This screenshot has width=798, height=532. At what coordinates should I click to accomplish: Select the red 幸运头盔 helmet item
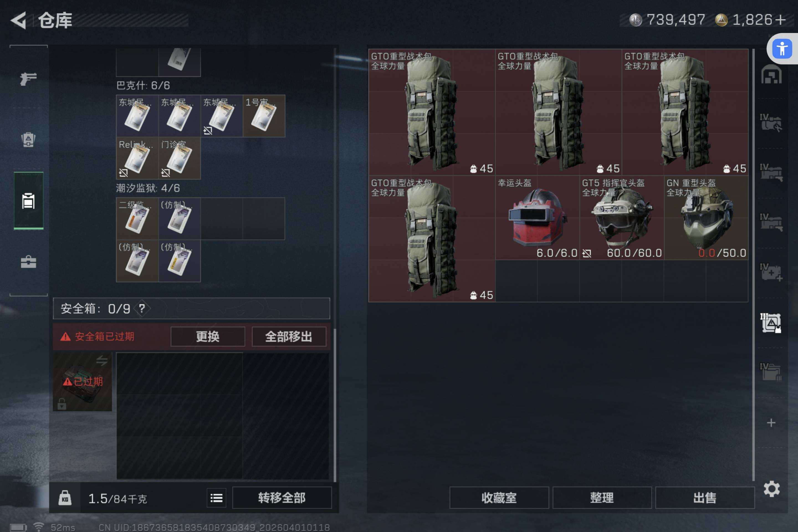[x=538, y=218]
